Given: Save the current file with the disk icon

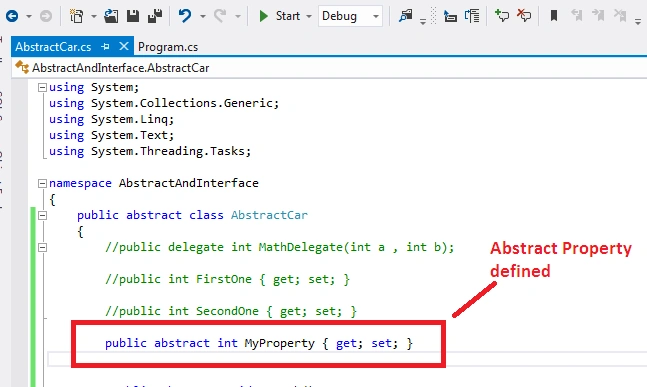Looking at the screenshot, I should pos(133,16).
